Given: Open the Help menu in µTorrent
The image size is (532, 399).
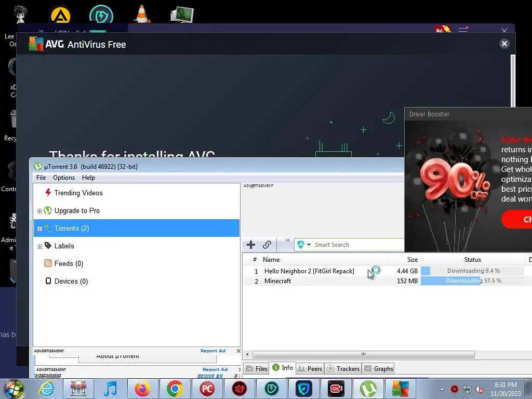Looking at the screenshot, I should pyautogui.click(x=88, y=178).
